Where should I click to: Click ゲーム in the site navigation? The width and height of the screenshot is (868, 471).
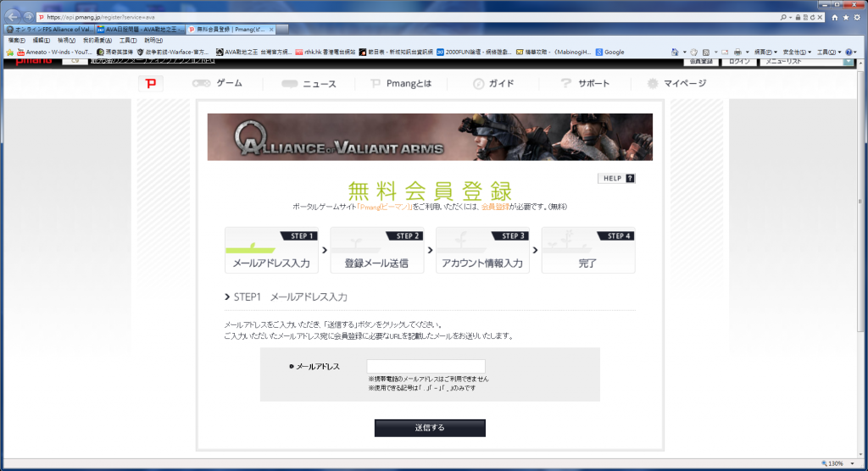217,83
